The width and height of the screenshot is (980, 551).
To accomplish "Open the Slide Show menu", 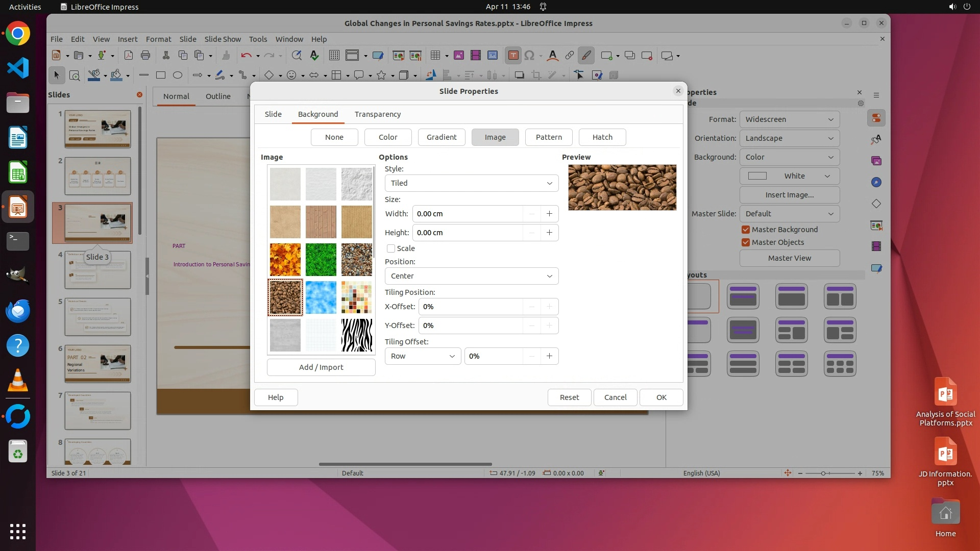I will click(223, 39).
